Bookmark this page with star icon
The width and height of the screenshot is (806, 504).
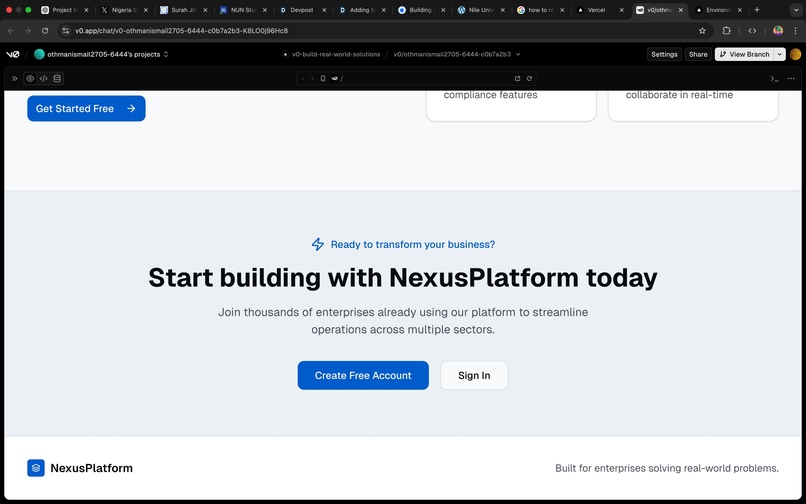point(702,31)
